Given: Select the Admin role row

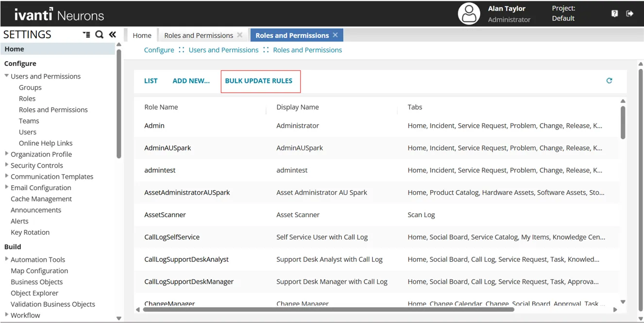Looking at the screenshot, I should 377,126.
